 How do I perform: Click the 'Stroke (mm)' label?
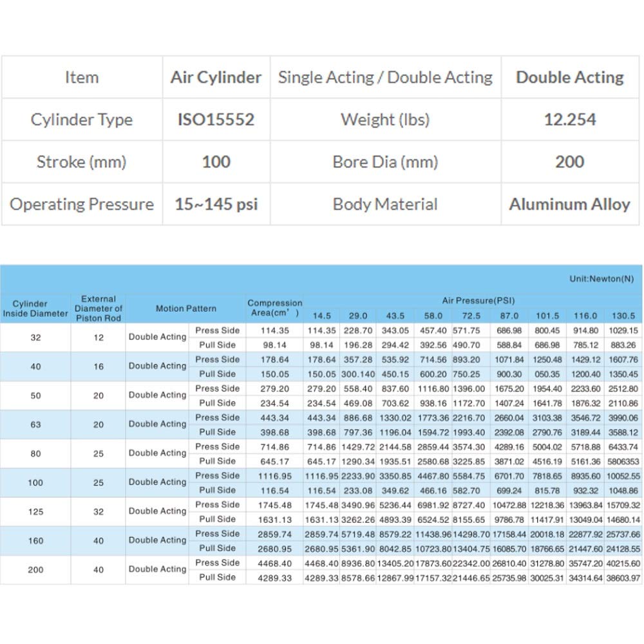(x=81, y=162)
